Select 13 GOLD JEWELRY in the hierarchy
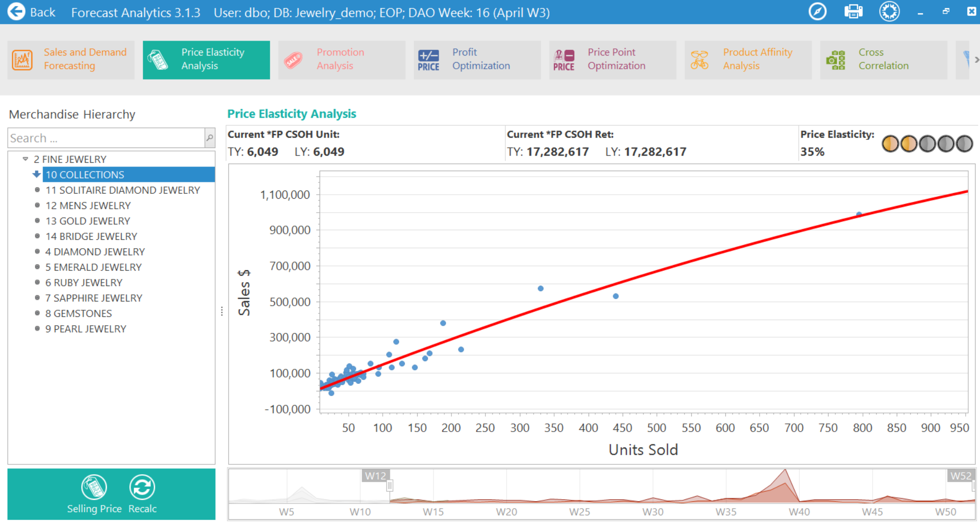 (x=87, y=220)
